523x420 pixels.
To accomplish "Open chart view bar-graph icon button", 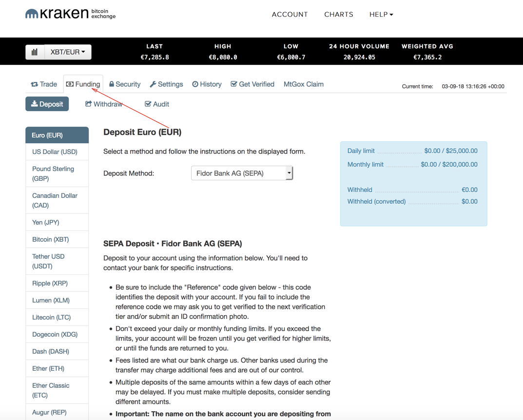I will pyautogui.click(x=35, y=52).
